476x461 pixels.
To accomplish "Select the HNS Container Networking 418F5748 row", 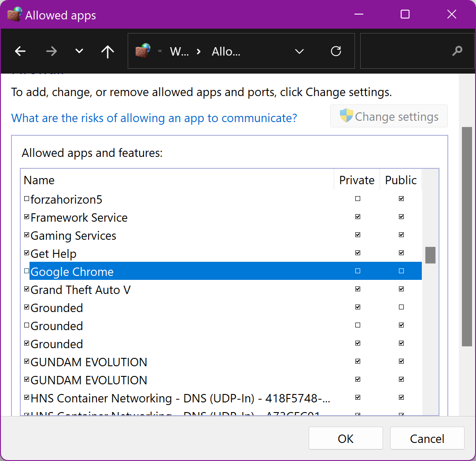I will pos(222,398).
